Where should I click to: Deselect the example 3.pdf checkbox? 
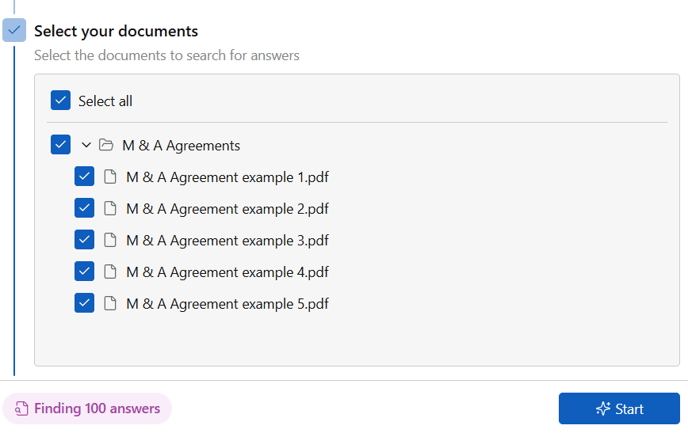coord(84,240)
